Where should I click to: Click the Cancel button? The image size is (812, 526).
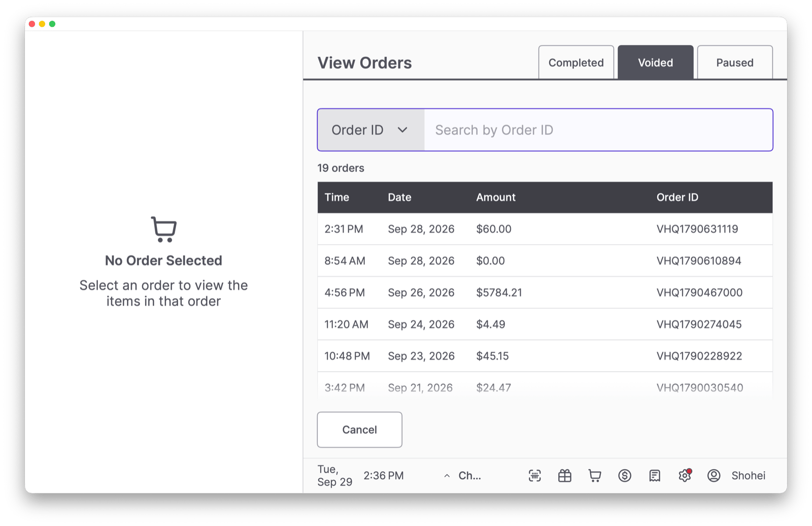tap(360, 430)
